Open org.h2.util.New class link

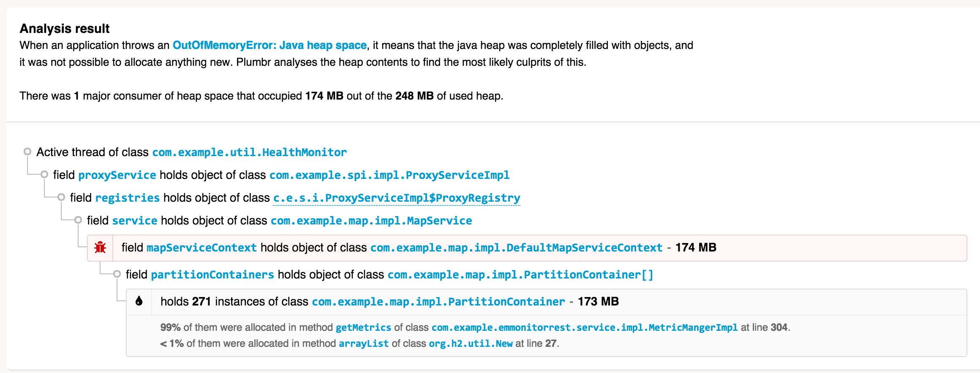[471, 343]
